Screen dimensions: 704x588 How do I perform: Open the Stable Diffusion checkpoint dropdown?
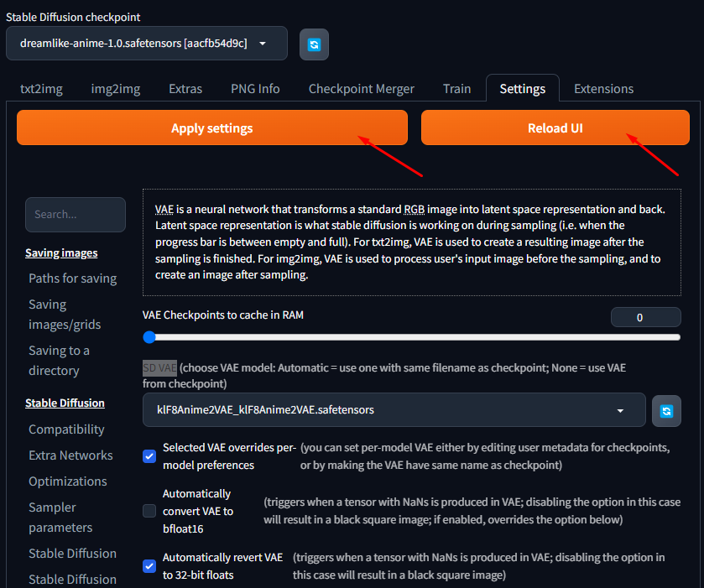147,44
